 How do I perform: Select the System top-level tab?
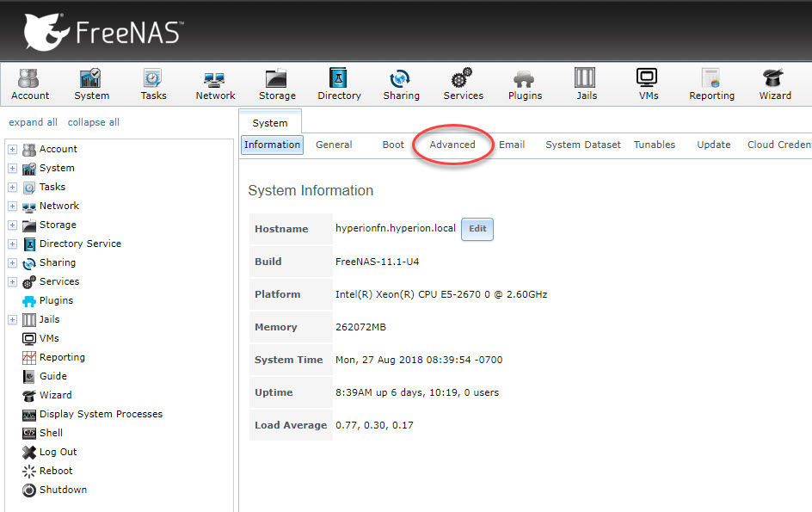tap(270, 123)
